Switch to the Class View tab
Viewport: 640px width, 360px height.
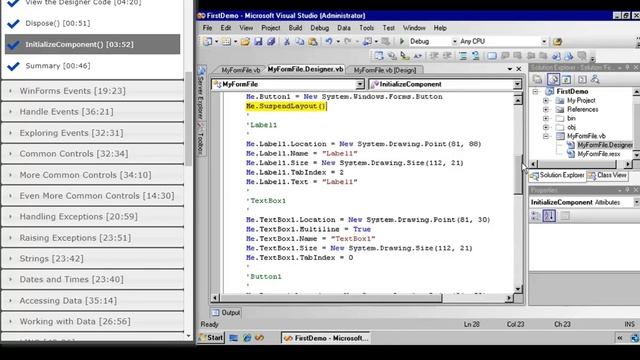[607, 175]
